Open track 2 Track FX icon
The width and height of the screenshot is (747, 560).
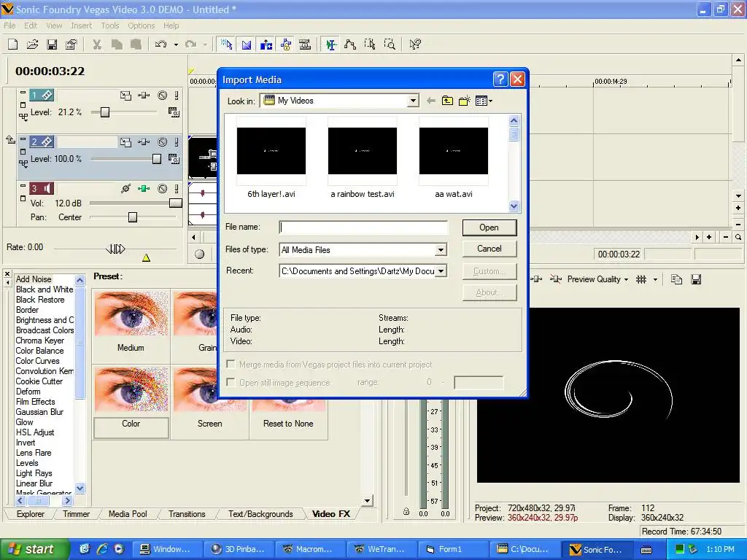(144, 142)
